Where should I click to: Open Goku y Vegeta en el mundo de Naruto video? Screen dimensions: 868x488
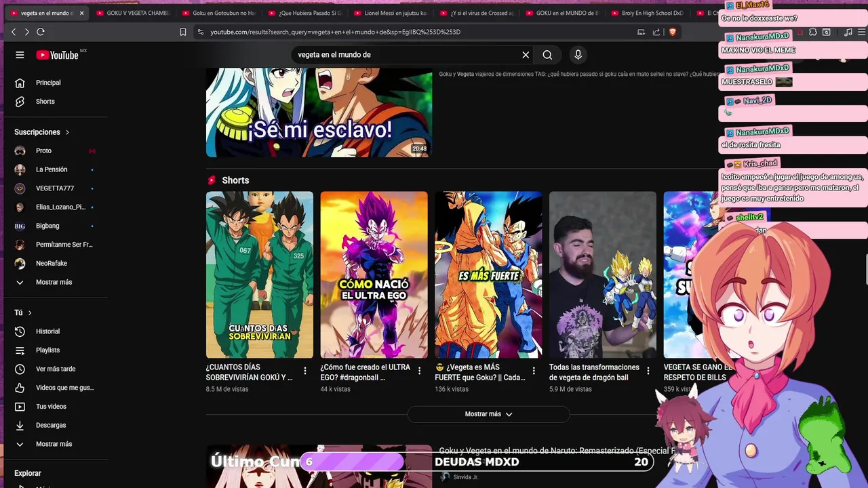coord(556,451)
